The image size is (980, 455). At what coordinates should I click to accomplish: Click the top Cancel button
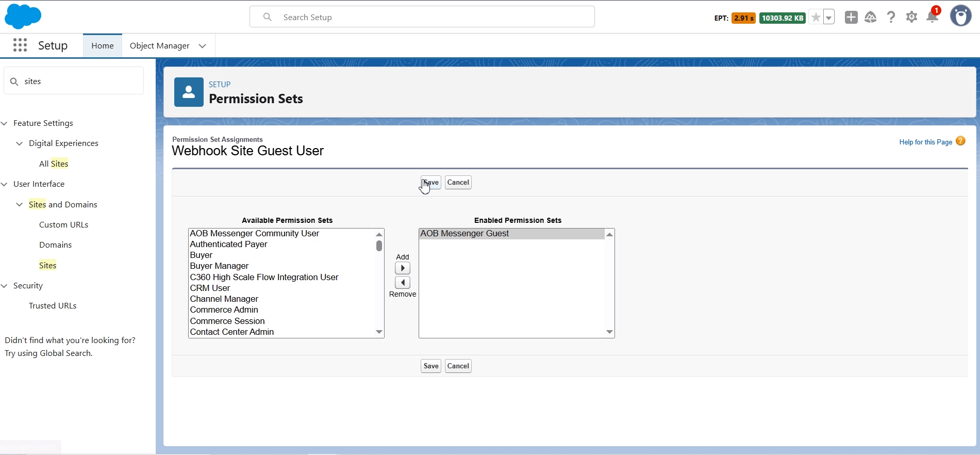point(458,183)
